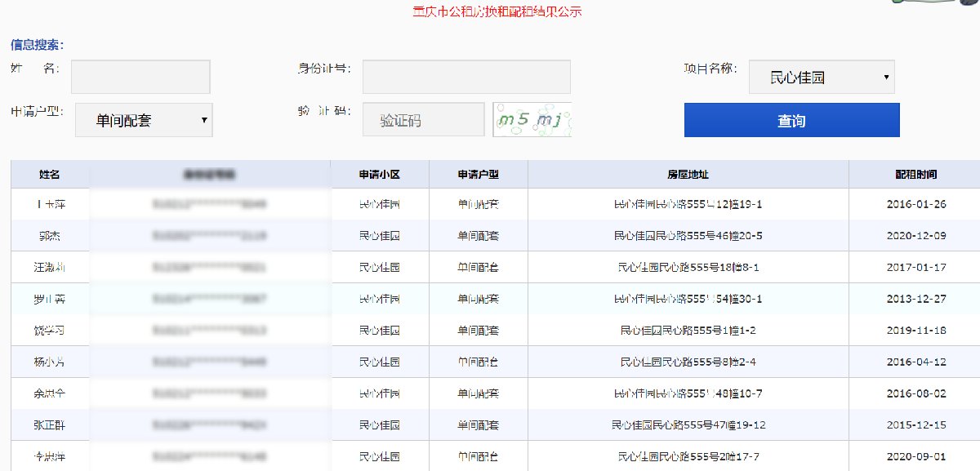980x471 pixels.
Task: Select the row for 郭杰
Action: click(51, 236)
